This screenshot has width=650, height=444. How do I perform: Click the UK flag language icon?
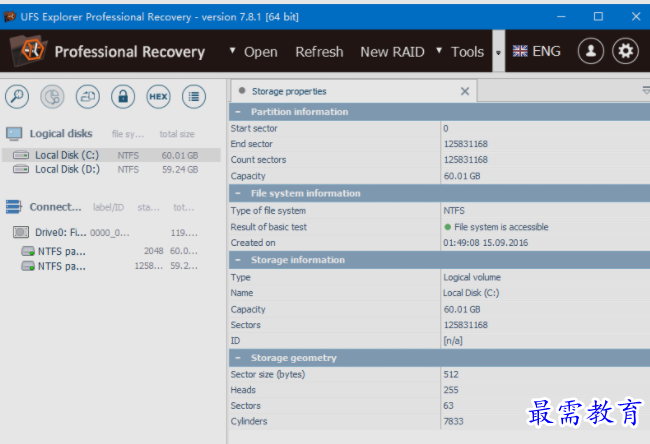(520, 51)
